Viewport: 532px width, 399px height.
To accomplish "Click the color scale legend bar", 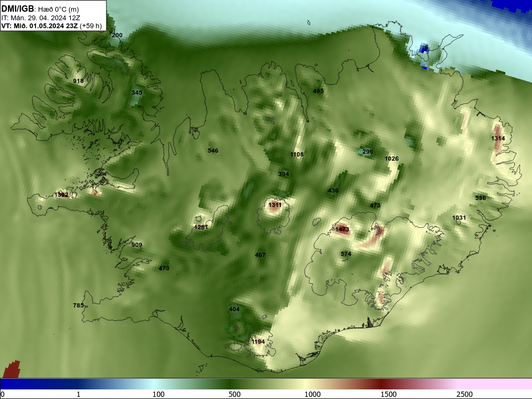I will 266,384.
